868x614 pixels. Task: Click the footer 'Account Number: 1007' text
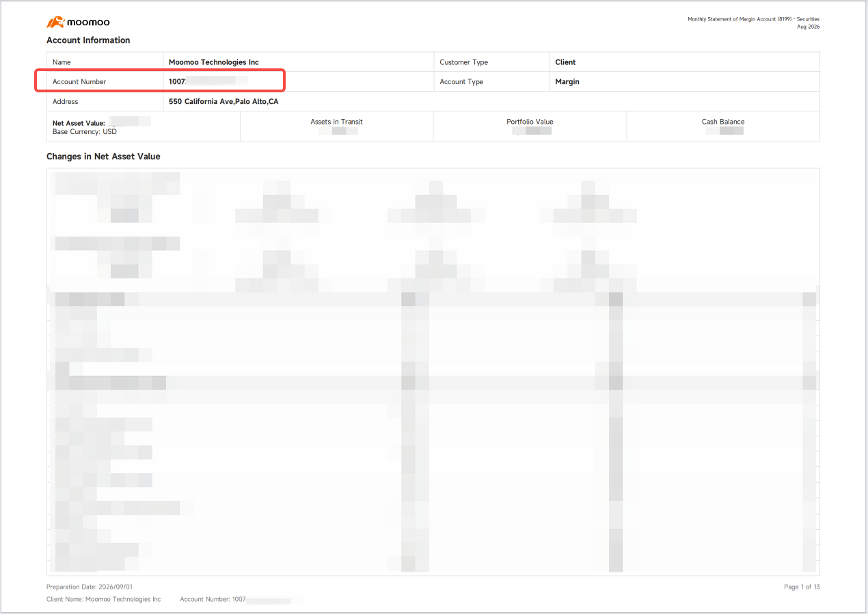[213, 600]
